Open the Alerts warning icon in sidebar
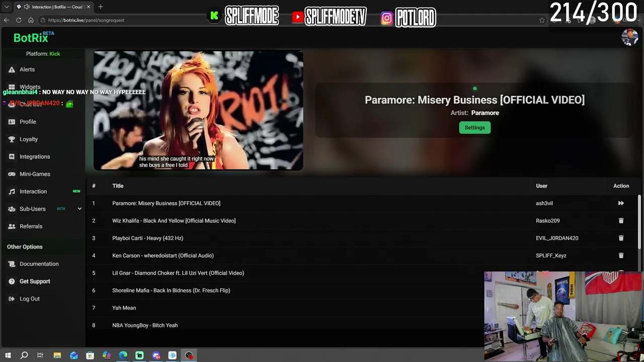Image resolution: width=644 pixels, height=362 pixels. pyautogui.click(x=12, y=69)
